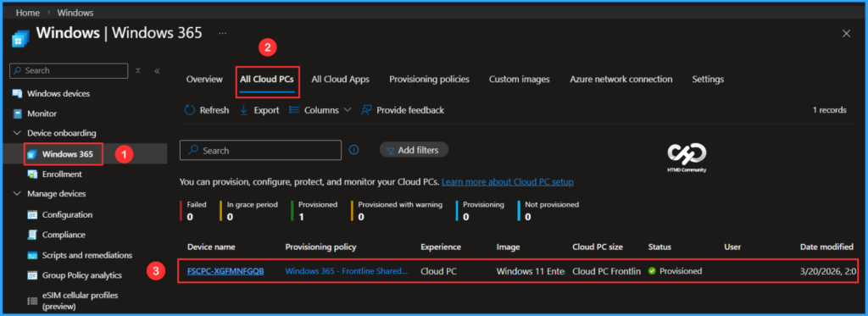Collapse the sidebar with double-chevron icon
The image size is (868, 316).
[157, 71]
